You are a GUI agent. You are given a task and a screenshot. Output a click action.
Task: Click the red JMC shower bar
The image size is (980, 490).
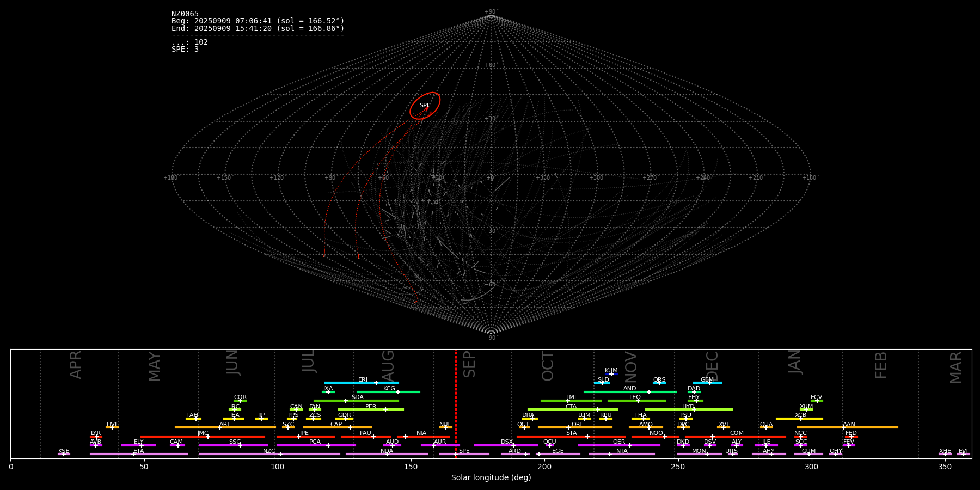coord(203,437)
